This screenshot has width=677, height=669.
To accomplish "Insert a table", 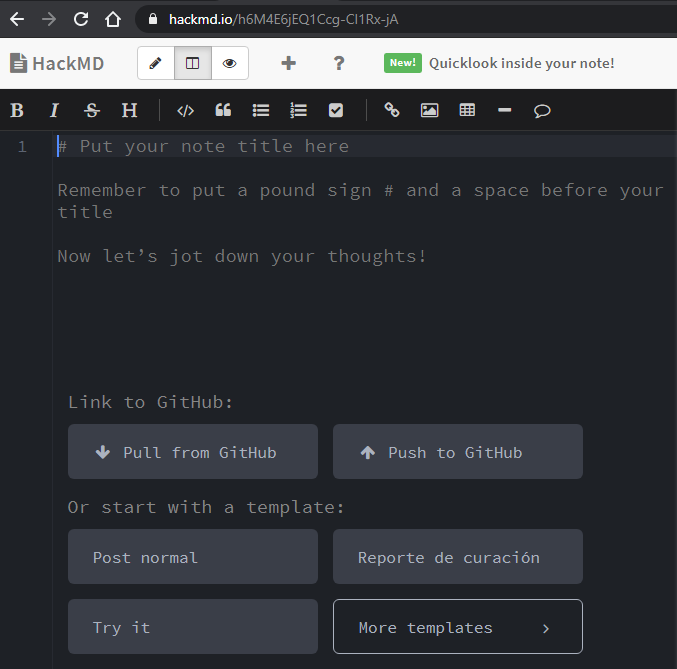I will (467, 111).
